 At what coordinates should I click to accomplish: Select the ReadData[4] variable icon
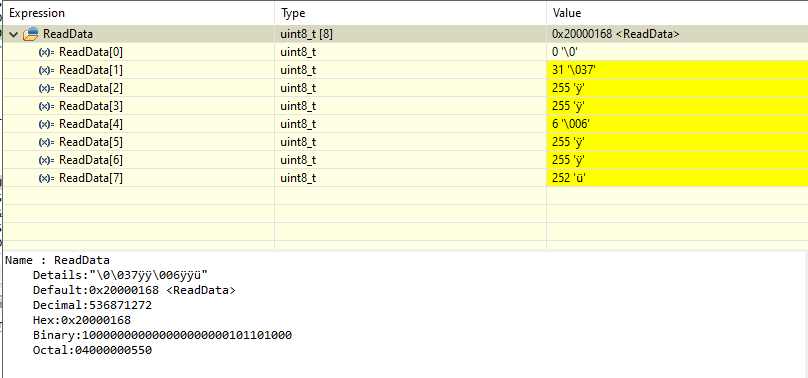(47, 124)
